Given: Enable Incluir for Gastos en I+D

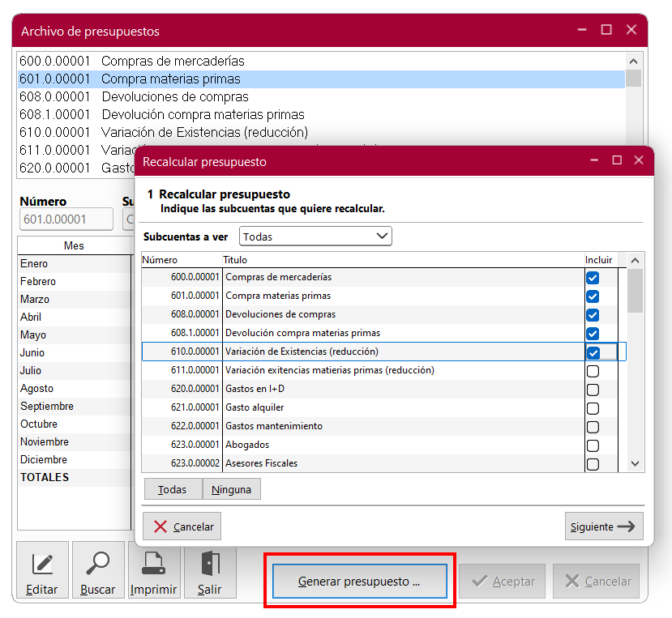Looking at the screenshot, I should pos(593,390).
